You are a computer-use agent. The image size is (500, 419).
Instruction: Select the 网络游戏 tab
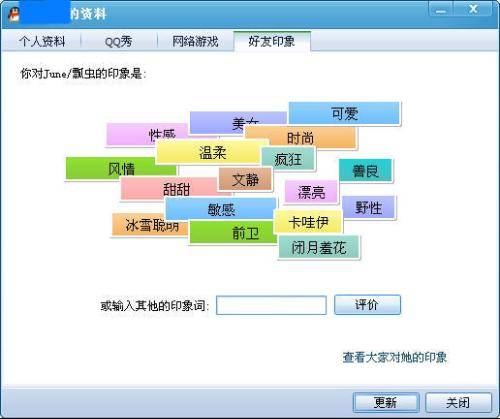[195, 42]
